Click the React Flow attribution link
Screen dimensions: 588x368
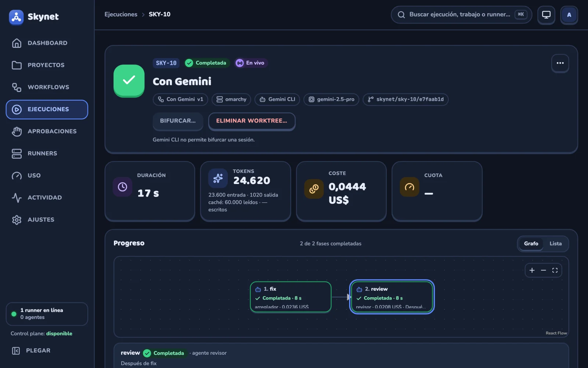556,333
